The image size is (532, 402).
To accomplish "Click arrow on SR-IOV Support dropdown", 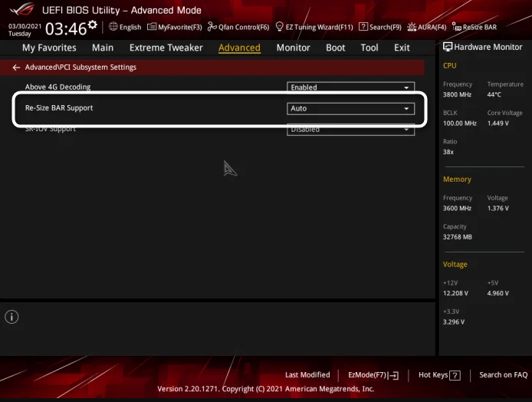I will point(406,130).
